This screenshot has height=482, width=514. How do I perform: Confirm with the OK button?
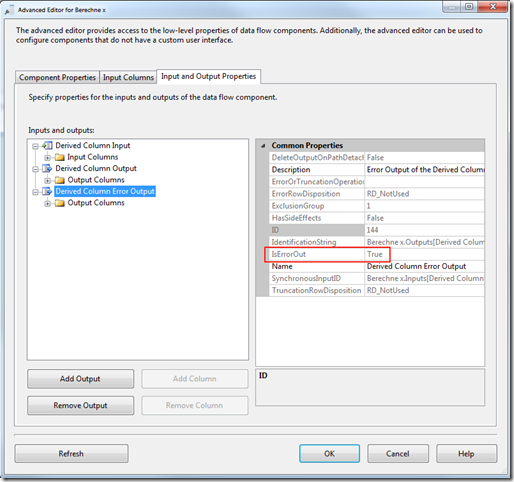[x=329, y=454]
